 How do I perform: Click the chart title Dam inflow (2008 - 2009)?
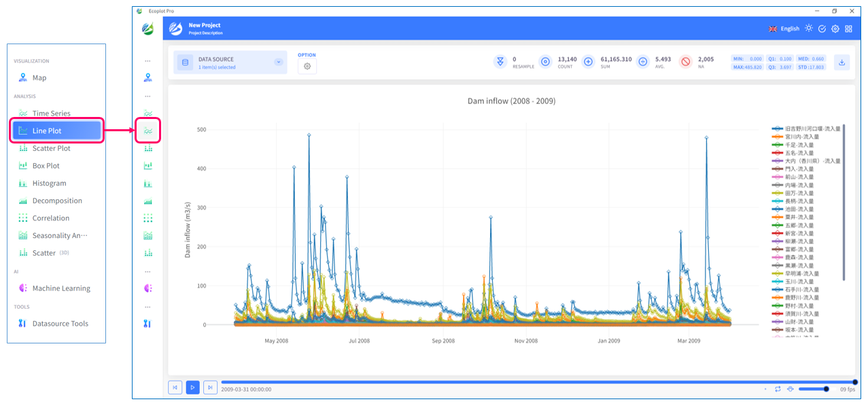point(511,101)
